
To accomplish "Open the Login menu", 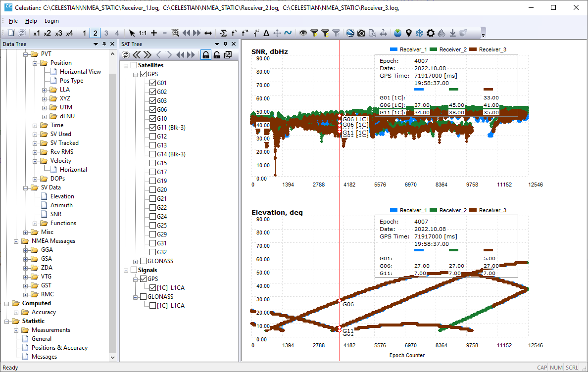I will point(51,21).
